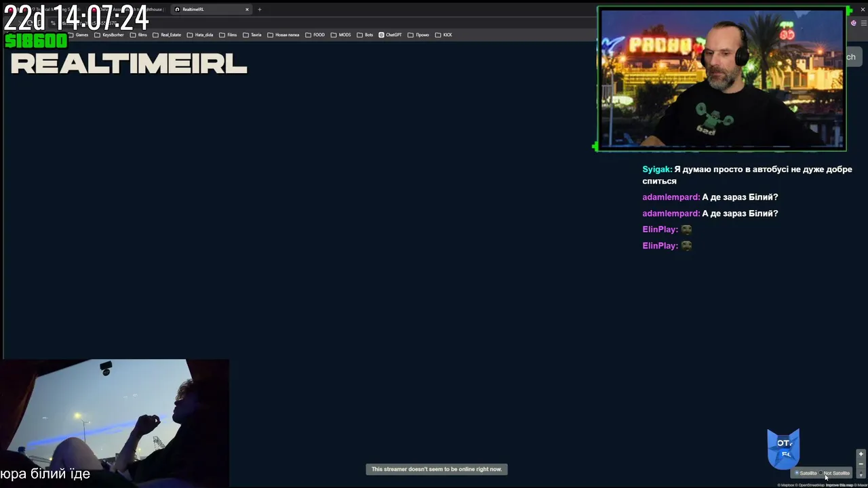Open the Keys&other bookmark folder
This screenshot has height=488, width=868.
click(x=109, y=35)
